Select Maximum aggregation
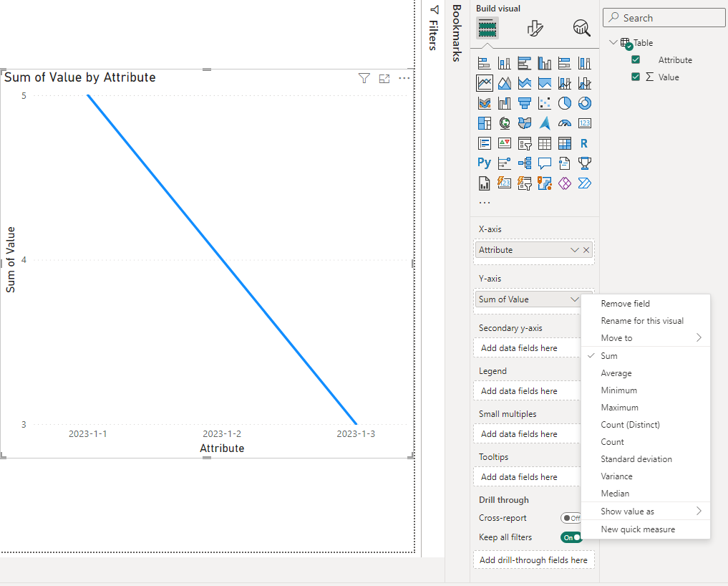 click(x=646, y=408)
